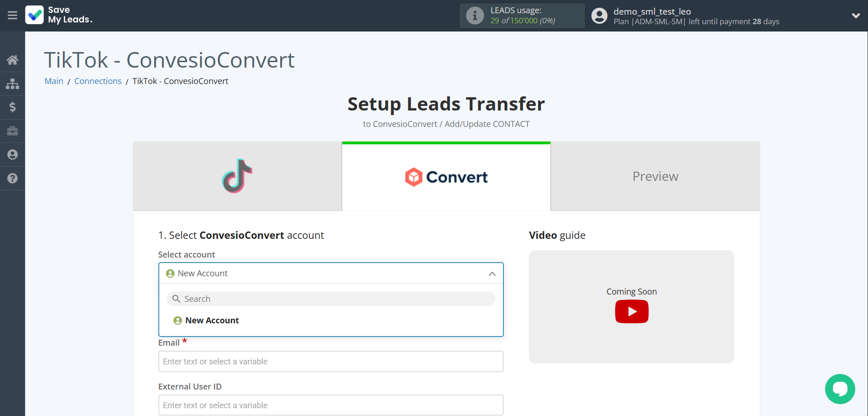The width and height of the screenshot is (868, 416).
Task: Open the profile sidebar icon
Action: coord(12,155)
